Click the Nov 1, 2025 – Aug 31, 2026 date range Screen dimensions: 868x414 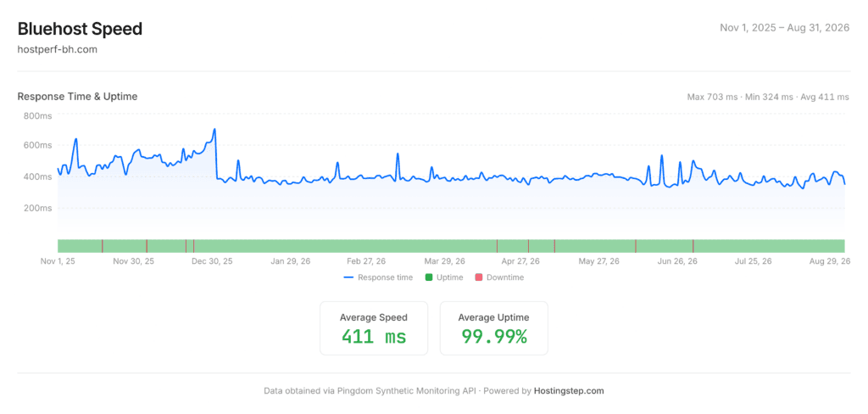784,28
